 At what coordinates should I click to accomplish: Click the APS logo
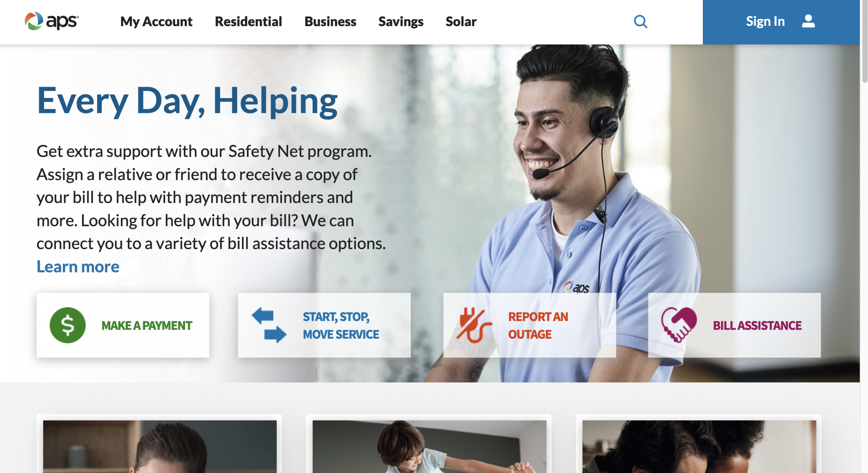pyautogui.click(x=52, y=21)
